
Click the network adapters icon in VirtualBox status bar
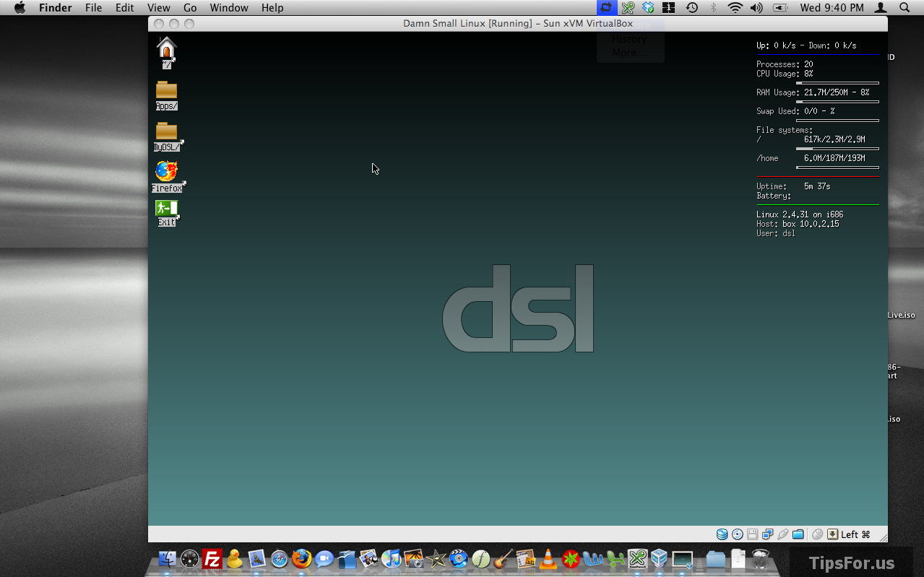(x=767, y=534)
